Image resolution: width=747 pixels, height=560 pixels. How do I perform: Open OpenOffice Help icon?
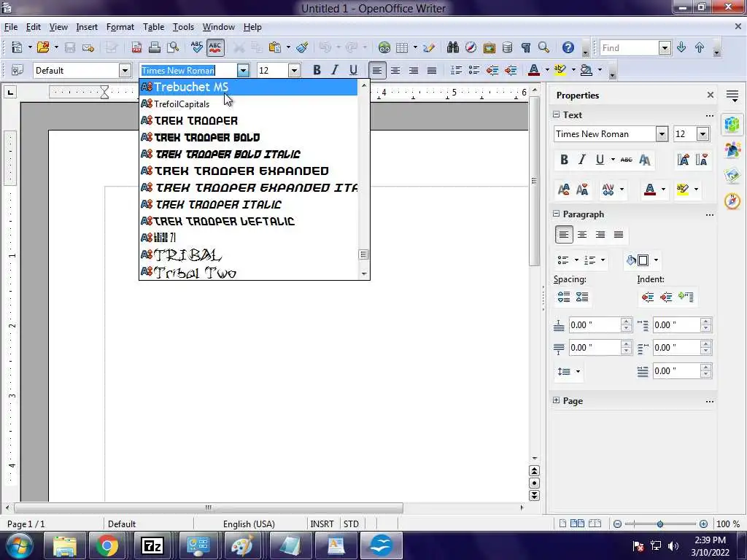[x=568, y=47]
